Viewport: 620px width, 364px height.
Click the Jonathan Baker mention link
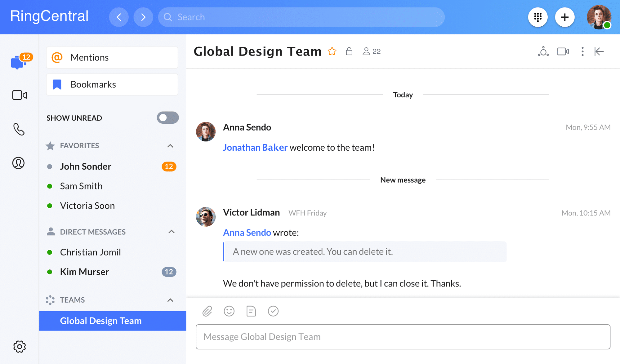[x=255, y=148]
